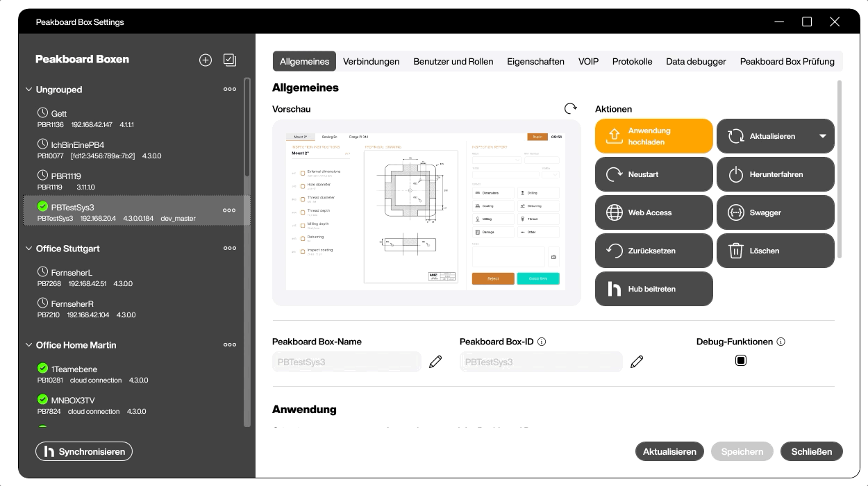Open the Data debugger tab
The height and width of the screenshot is (486, 868).
coord(696,61)
